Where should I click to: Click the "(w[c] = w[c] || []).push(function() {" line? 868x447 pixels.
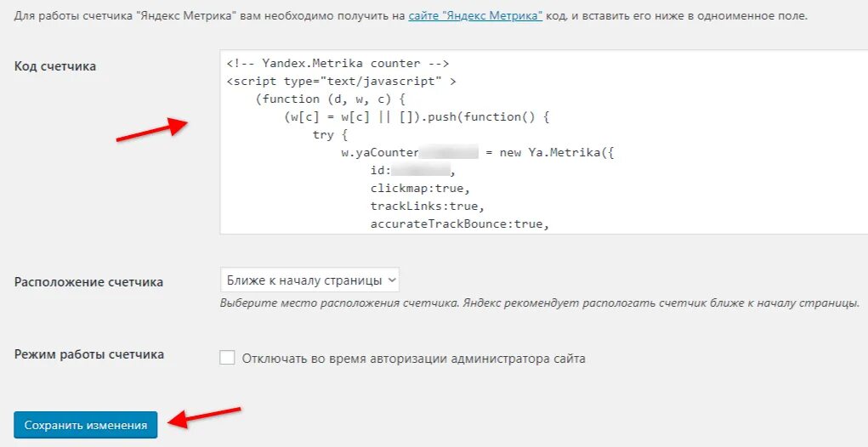417,116
